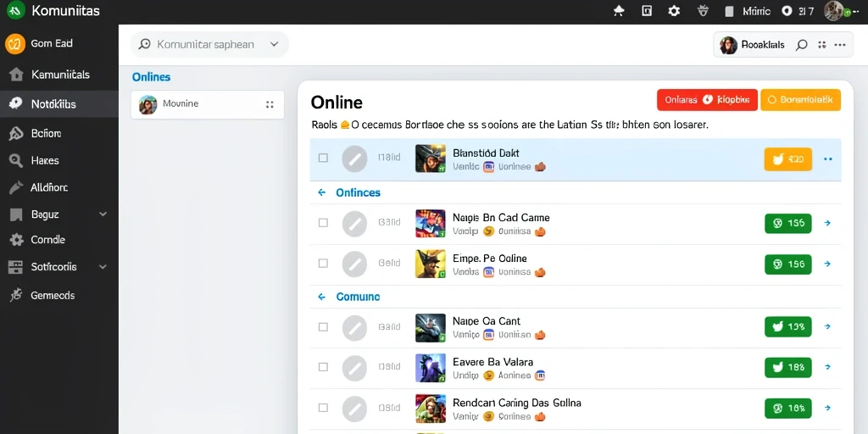Open the Hakes search icon in sidebar

(x=15, y=160)
